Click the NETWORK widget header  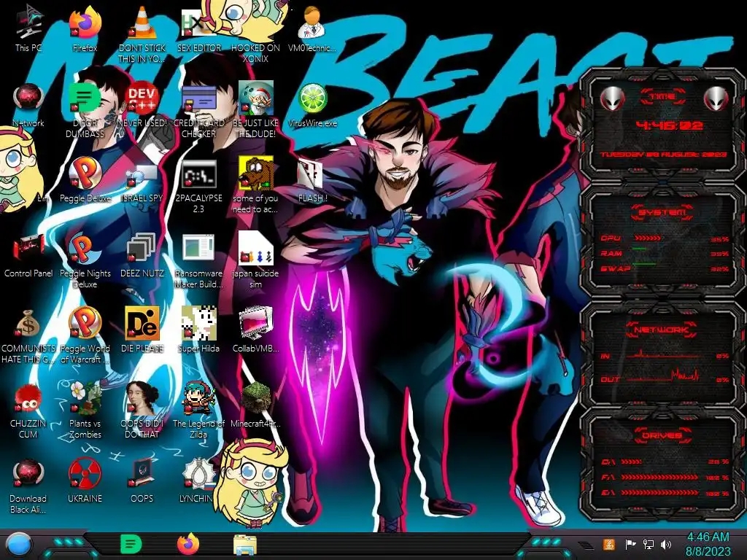pyautogui.click(x=661, y=329)
